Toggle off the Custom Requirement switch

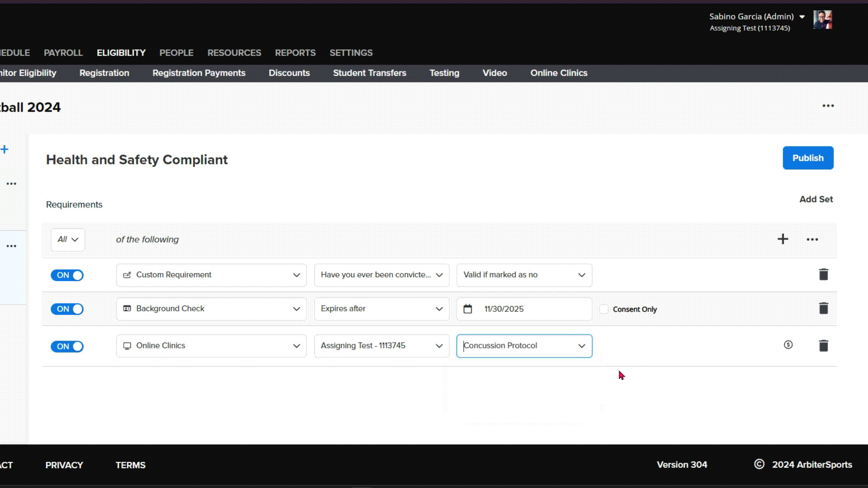tap(67, 275)
